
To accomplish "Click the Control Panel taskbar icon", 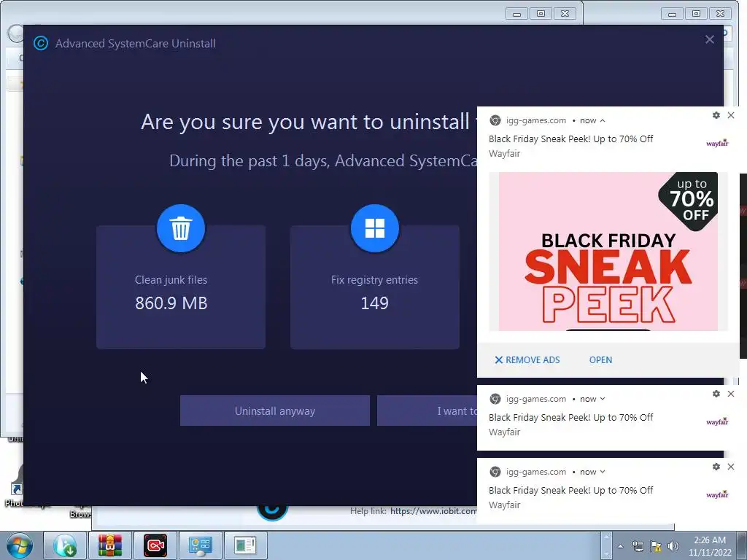I will point(200,545).
